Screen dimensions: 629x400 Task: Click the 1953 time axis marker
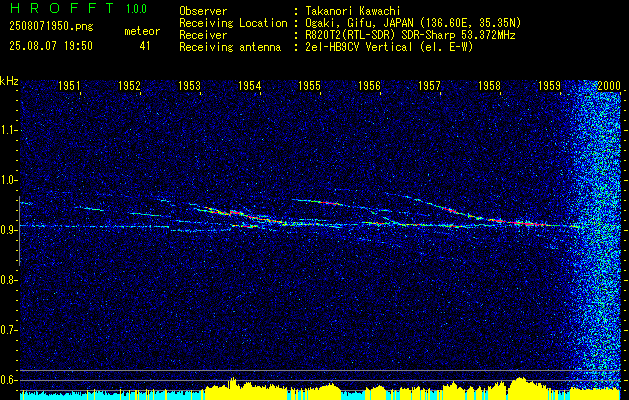point(189,85)
